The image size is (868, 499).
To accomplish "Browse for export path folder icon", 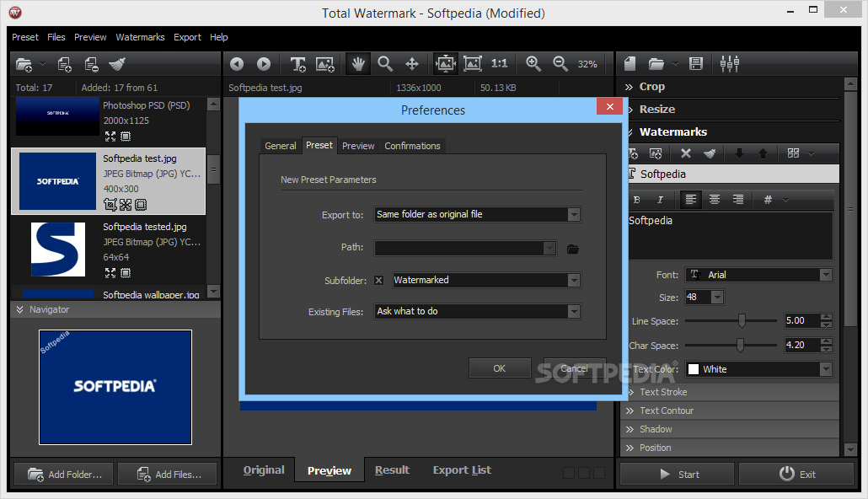I will click(573, 249).
